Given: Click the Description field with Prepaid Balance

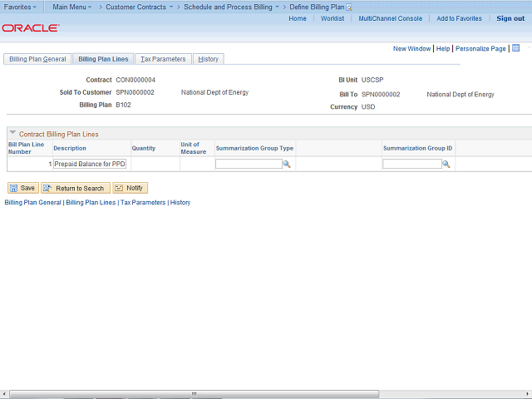Looking at the screenshot, I should (90, 164).
